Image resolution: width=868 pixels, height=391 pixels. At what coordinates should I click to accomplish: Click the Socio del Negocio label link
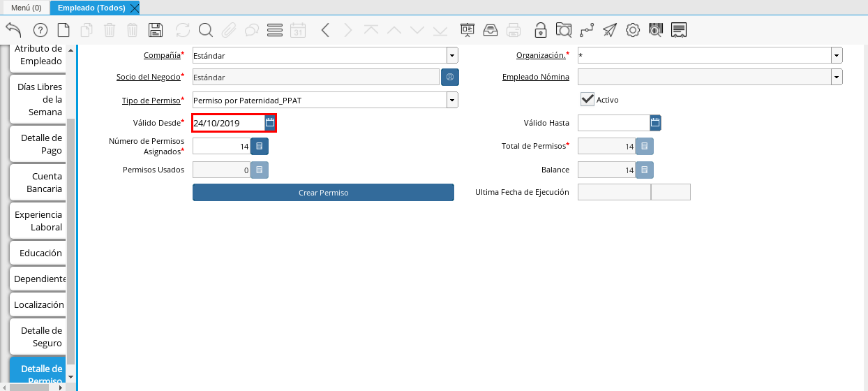tap(148, 77)
